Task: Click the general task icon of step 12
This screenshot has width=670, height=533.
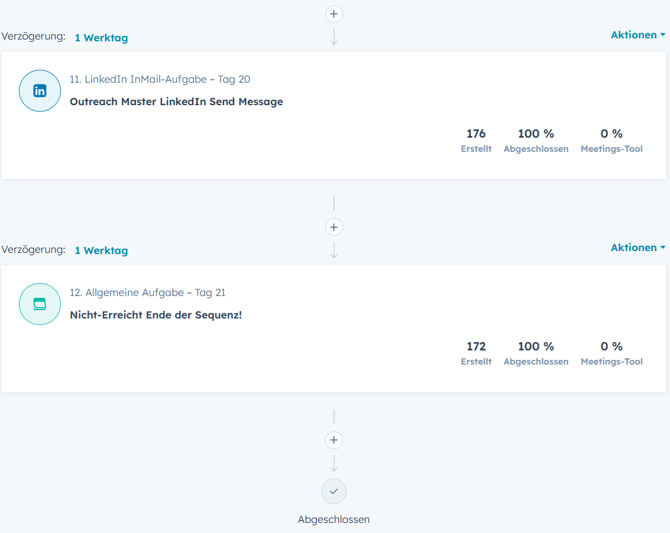Action: click(40, 304)
